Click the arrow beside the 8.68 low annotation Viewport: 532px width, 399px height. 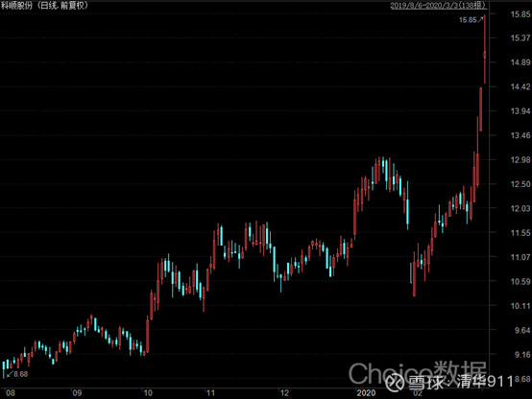point(10,374)
